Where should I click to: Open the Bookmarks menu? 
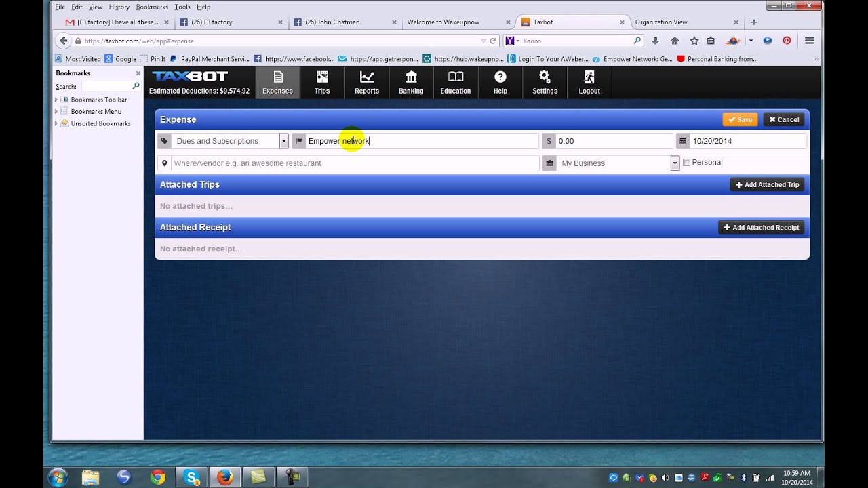tap(152, 7)
